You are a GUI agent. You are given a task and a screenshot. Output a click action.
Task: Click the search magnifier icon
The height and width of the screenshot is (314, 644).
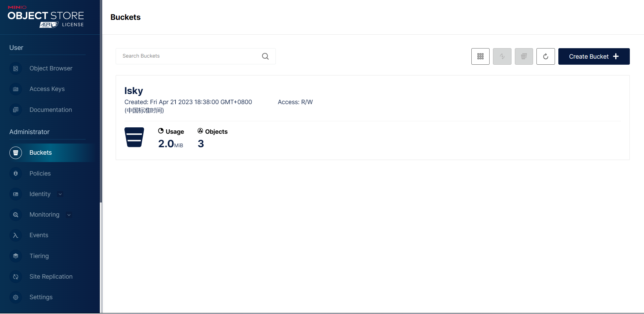tap(265, 56)
